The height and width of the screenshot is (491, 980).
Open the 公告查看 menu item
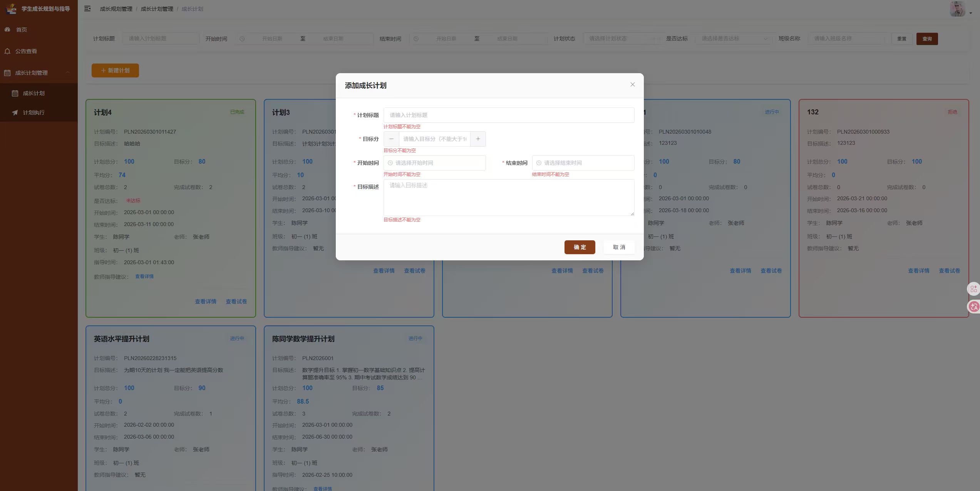[39, 51]
